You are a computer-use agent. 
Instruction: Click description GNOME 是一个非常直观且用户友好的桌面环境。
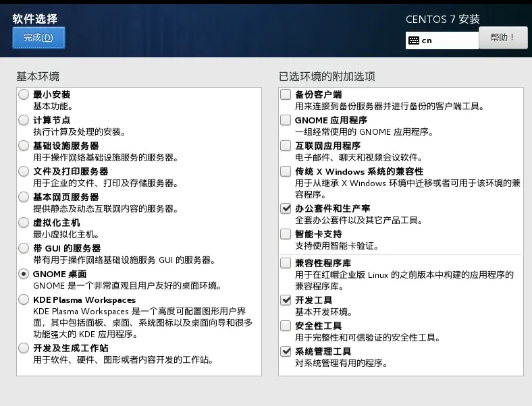(x=128, y=286)
